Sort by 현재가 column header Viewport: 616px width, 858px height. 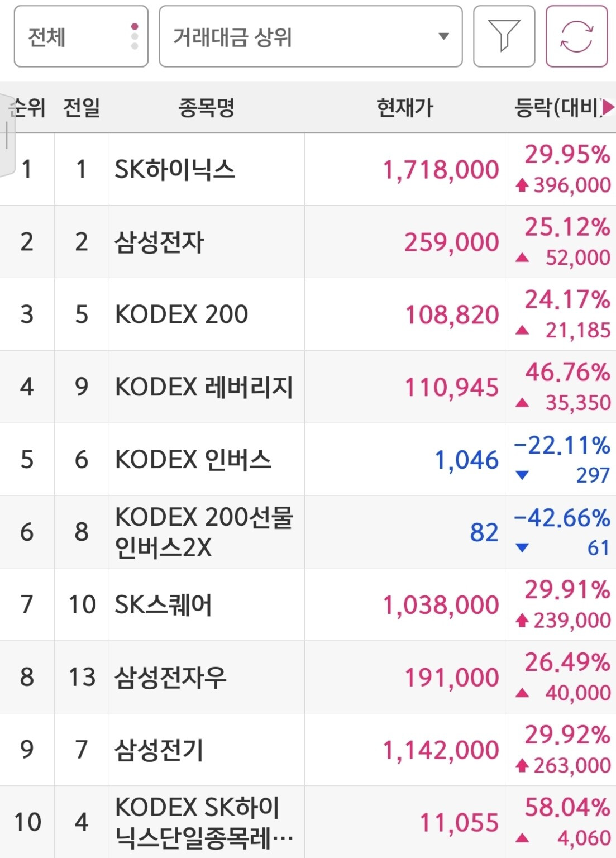click(405, 107)
